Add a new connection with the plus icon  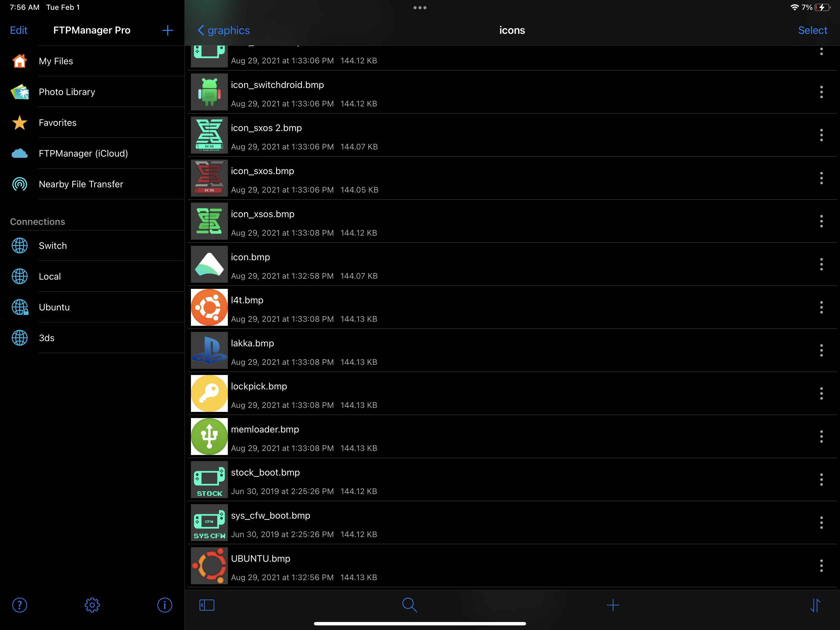pos(168,30)
